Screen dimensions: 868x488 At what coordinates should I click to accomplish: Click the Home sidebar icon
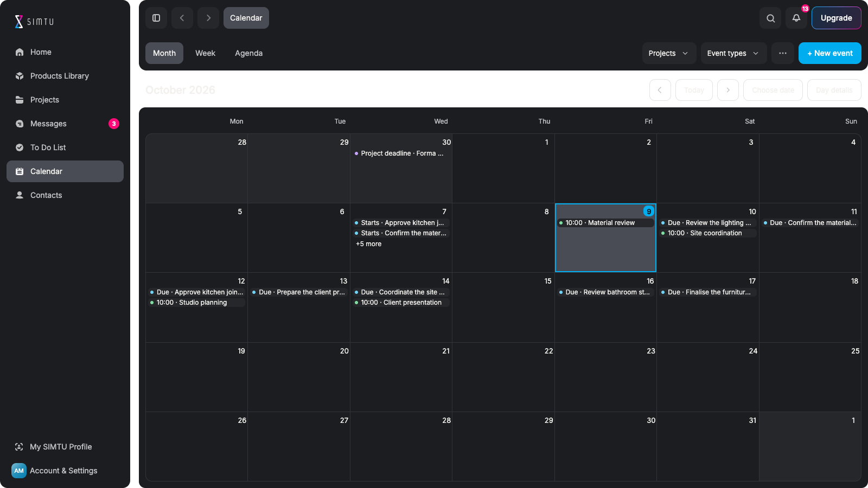coord(20,52)
